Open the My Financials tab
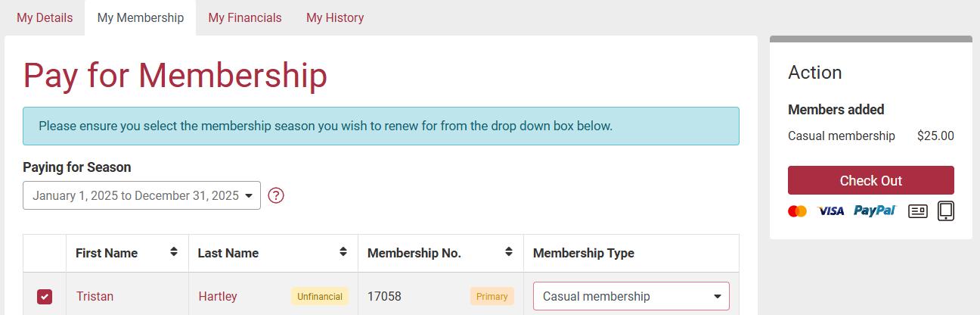 (245, 17)
